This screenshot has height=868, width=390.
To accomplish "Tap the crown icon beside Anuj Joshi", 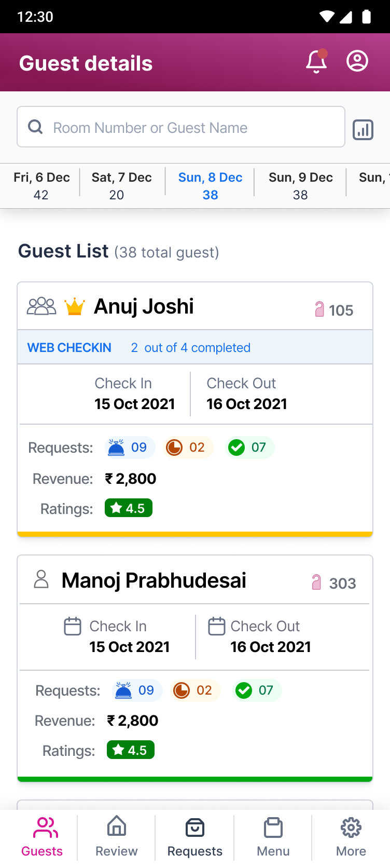I will point(74,307).
